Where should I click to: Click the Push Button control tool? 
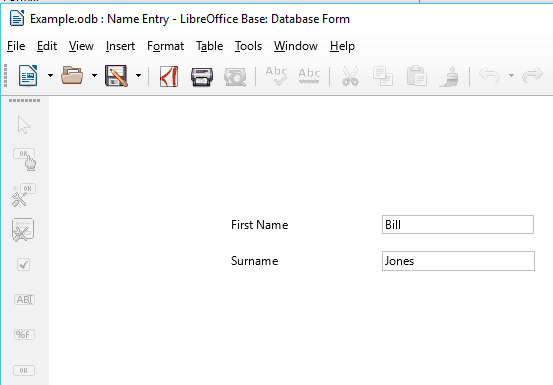click(24, 371)
